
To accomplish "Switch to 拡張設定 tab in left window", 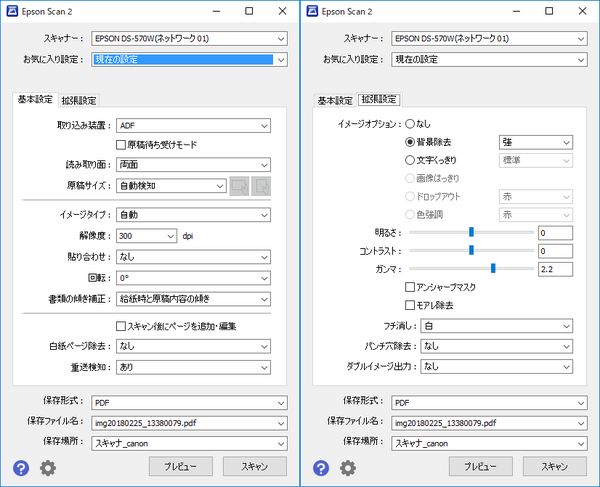I will pos(79,101).
